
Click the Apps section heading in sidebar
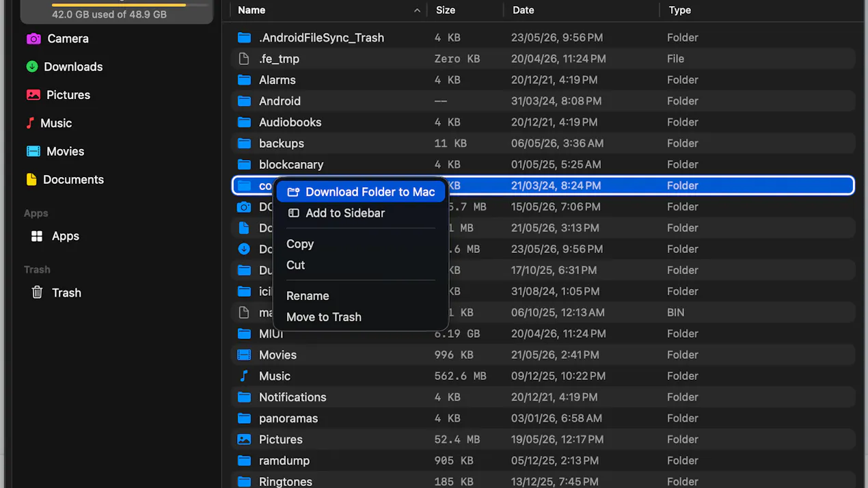click(36, 213)
